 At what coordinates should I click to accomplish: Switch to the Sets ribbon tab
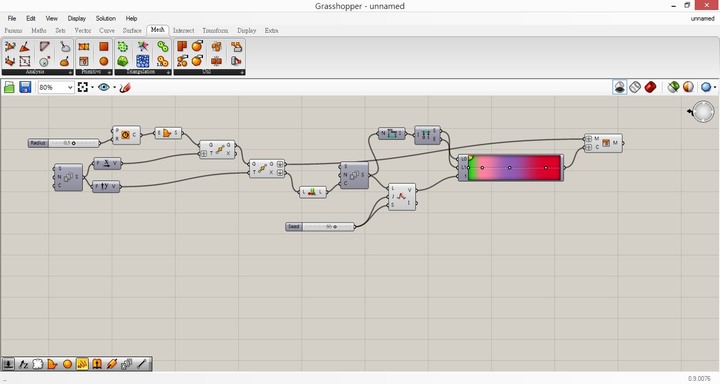click(x=61, y=30)
